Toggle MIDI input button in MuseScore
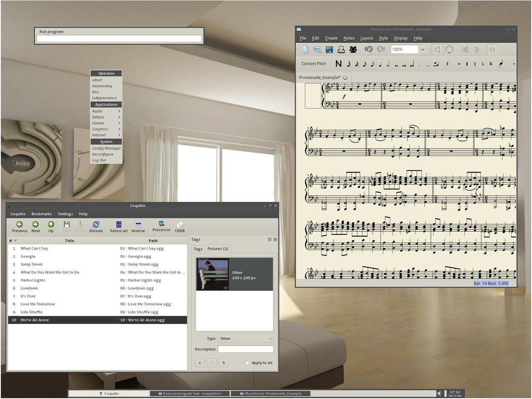 click(449, 50)
